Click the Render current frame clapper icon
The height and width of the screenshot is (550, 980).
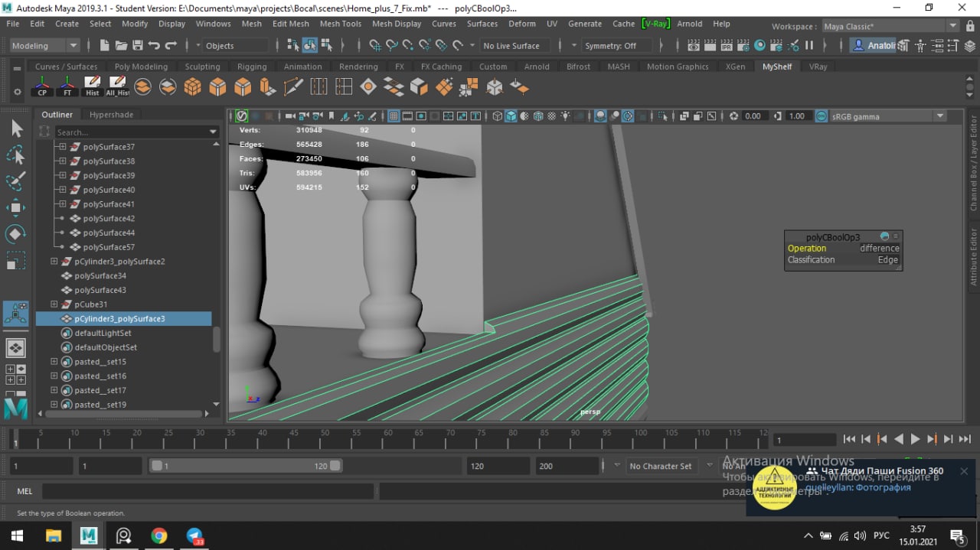[x=709, y=46]
